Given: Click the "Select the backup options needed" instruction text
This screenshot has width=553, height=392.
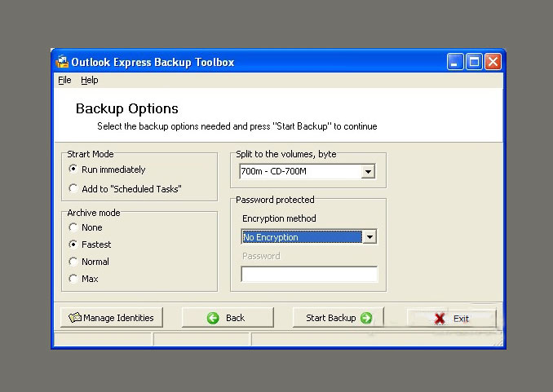Looking at the screenshot, I should pos(237,126).
